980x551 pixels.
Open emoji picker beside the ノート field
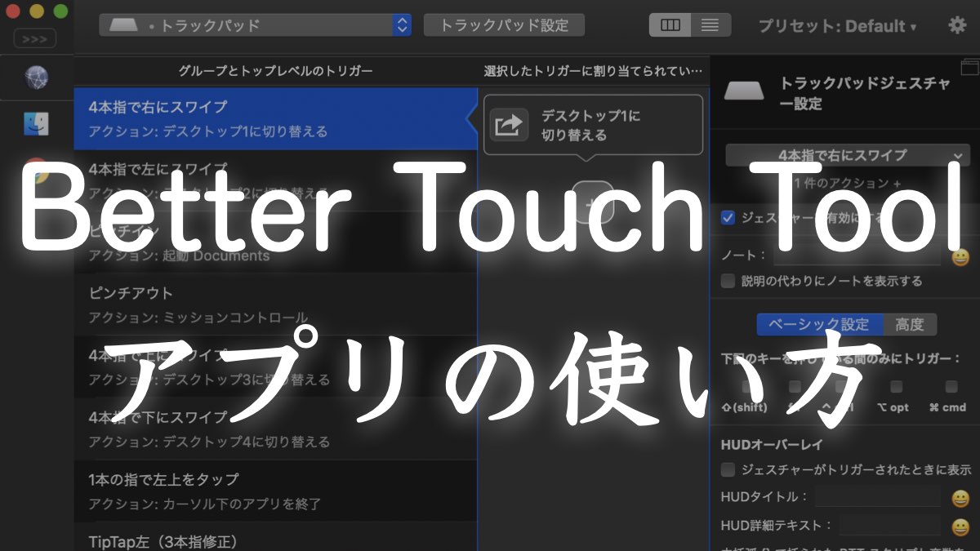click(960, 257)
